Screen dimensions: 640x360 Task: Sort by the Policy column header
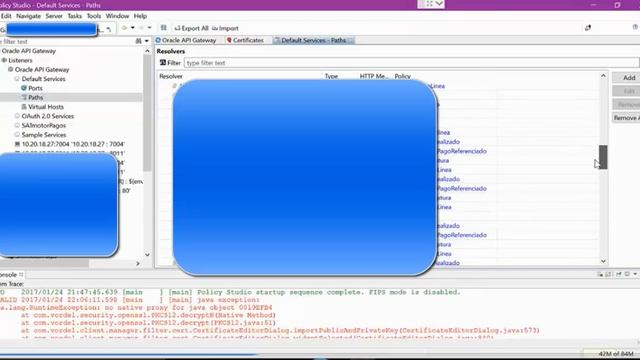(402, 76)
